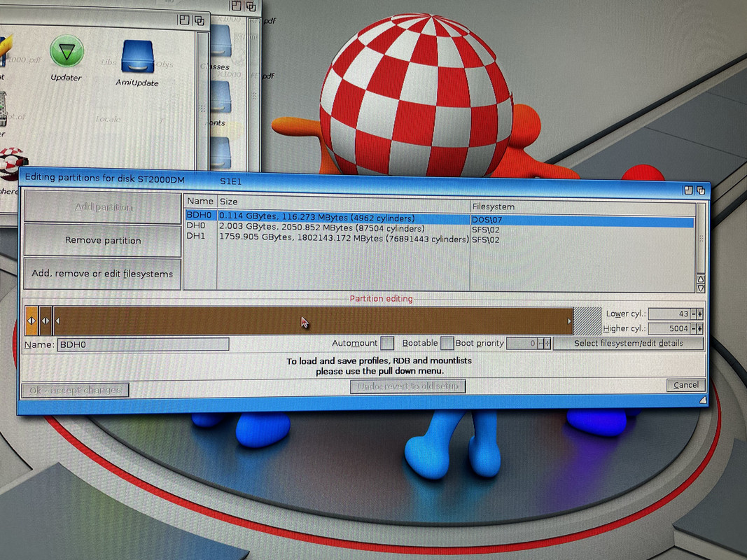
Task: Click the Filesystem column header
Action: pos(582,206)
